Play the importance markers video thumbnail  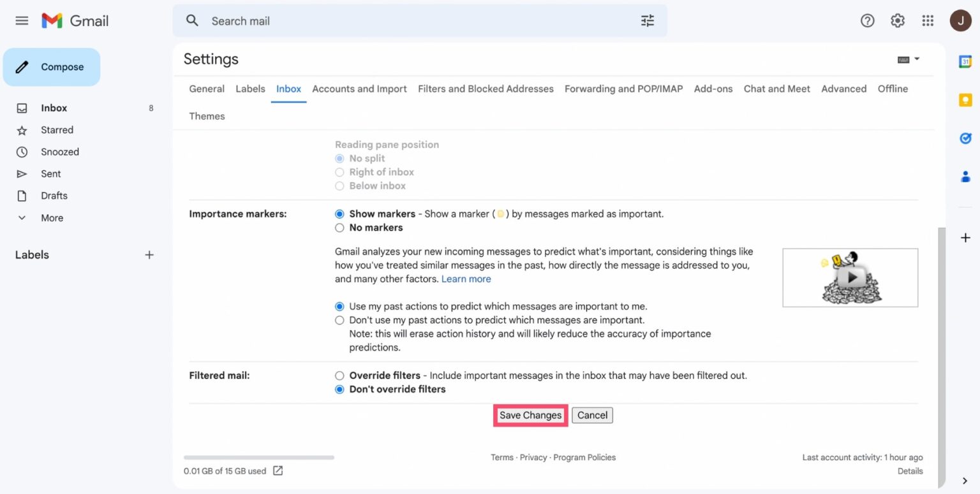[x=850, y=277]
